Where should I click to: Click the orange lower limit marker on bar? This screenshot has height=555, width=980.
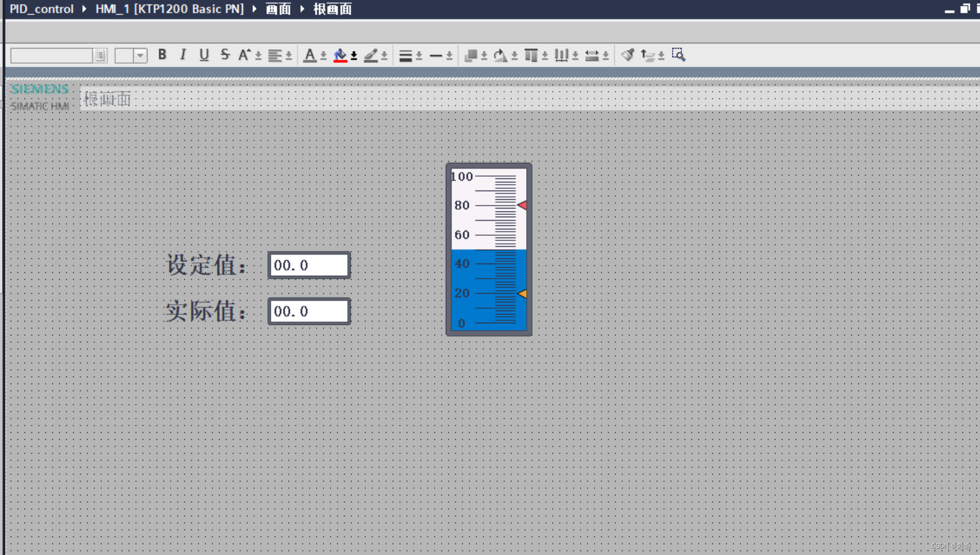click(522, 294)
